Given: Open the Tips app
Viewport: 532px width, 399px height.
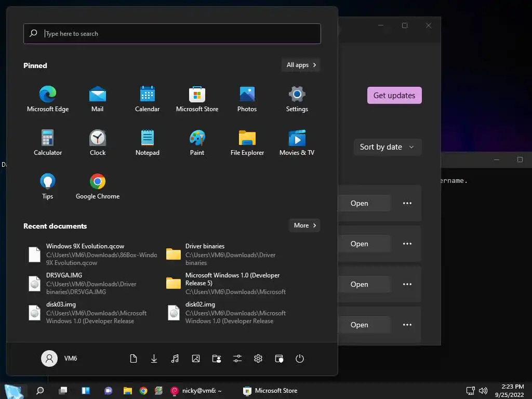Looking at the screenshot, I should (x=47, y=187).
